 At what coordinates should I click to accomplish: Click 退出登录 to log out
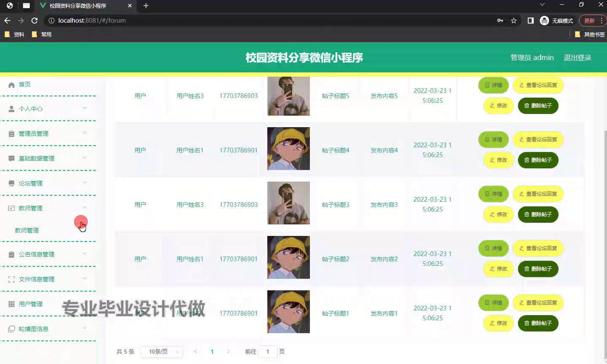click(x=577, y=58)
